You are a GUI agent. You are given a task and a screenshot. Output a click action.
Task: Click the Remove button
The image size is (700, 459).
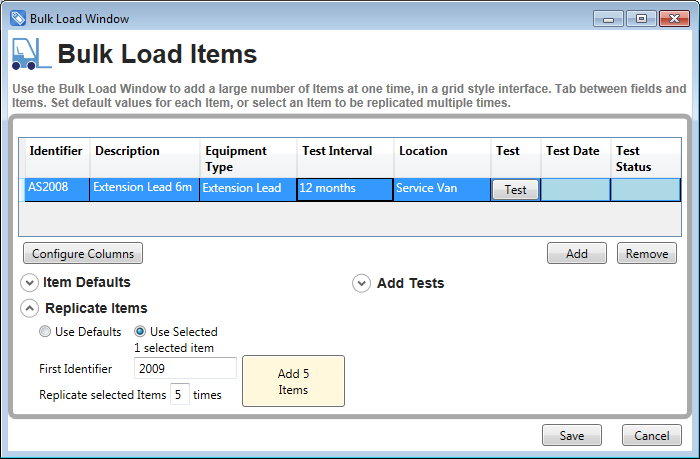pyautogui.click(x=646, y=254)
